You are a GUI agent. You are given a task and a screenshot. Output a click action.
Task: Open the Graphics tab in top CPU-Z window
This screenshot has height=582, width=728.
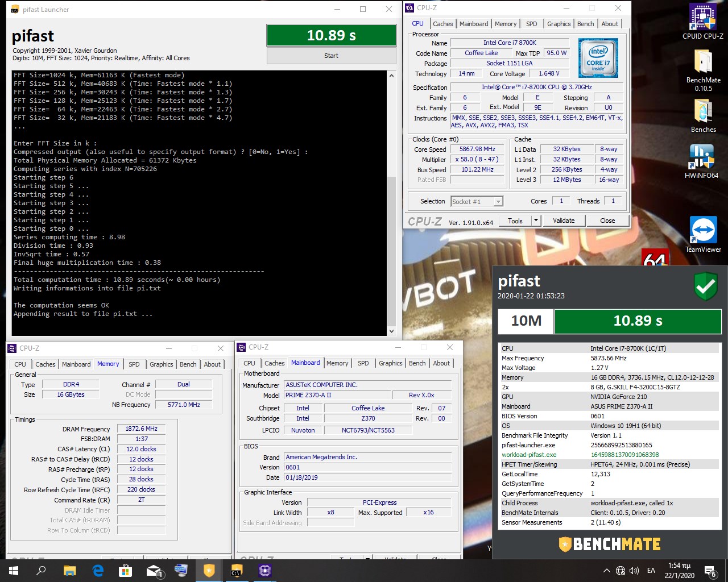(559, 24)
